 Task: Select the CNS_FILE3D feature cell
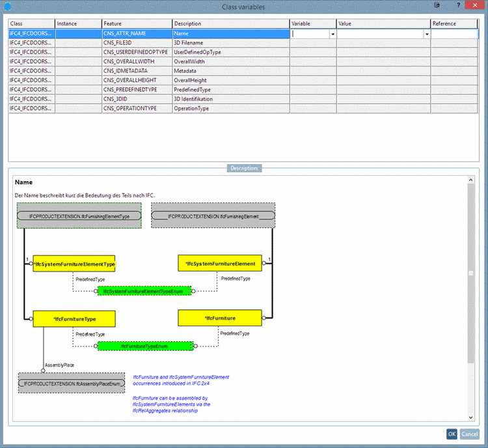137,43
